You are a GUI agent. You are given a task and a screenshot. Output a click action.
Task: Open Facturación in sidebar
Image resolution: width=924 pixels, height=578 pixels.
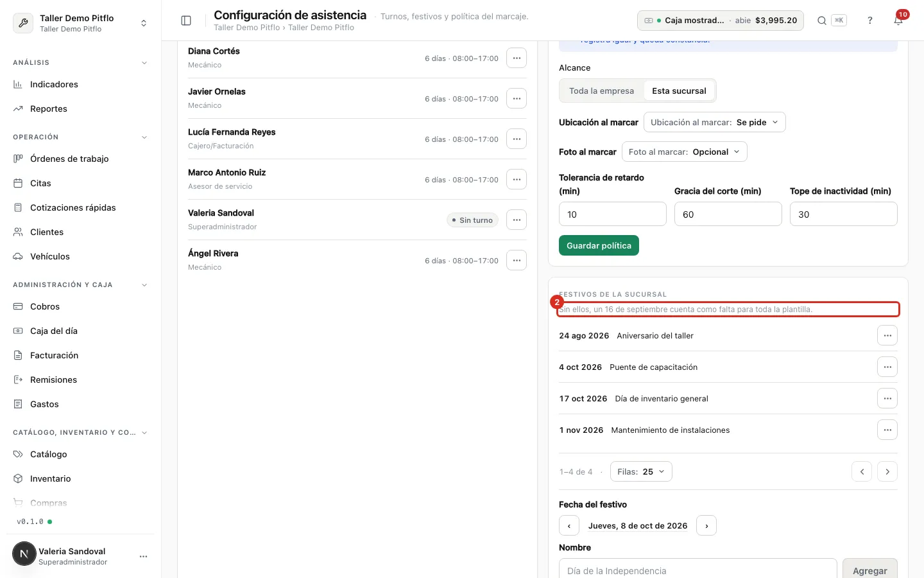click(x=81, y=355)
